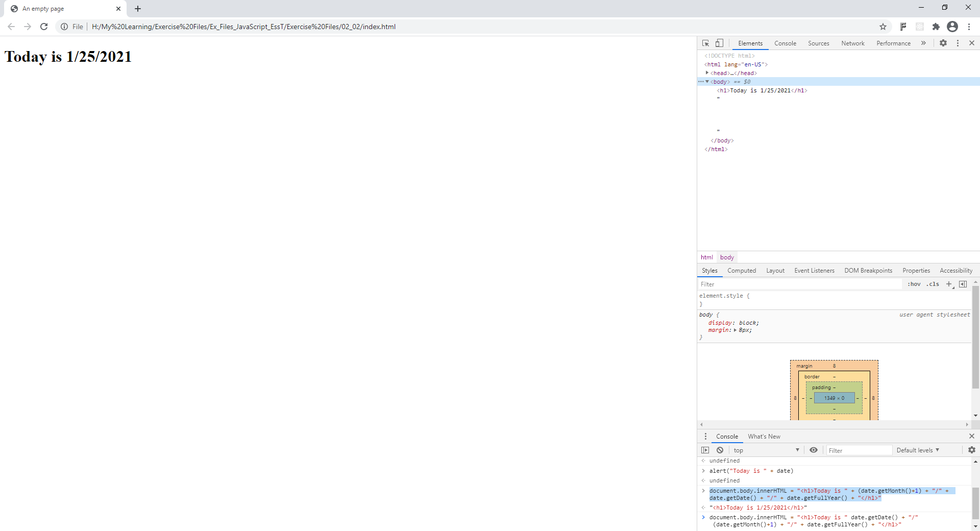This screenshot has width=980, height=531.
Task: Create live expression with eye icon
Action: tap(814, 450)
